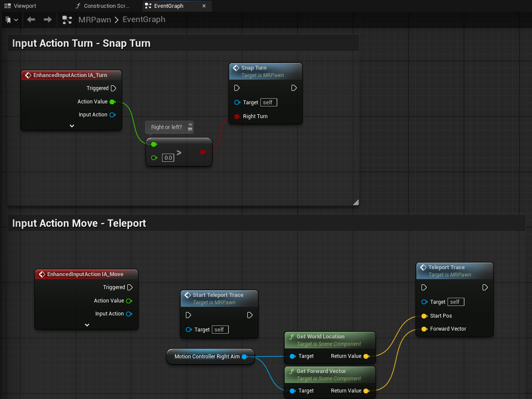
Task: Expand the IA_Move node's advanced pins
Action: point(87,325)
